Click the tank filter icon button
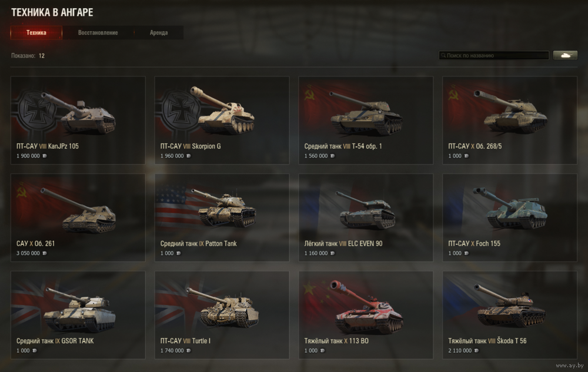 tap(565, 55)
